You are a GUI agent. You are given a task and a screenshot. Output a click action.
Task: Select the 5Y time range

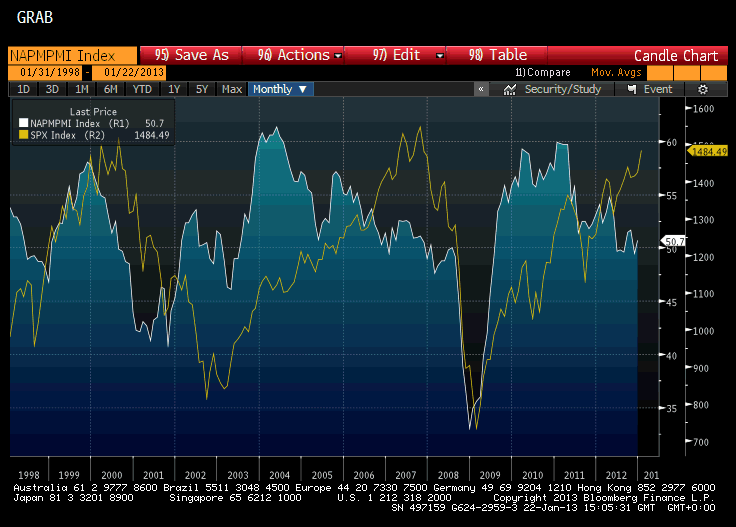click(202, 89)
